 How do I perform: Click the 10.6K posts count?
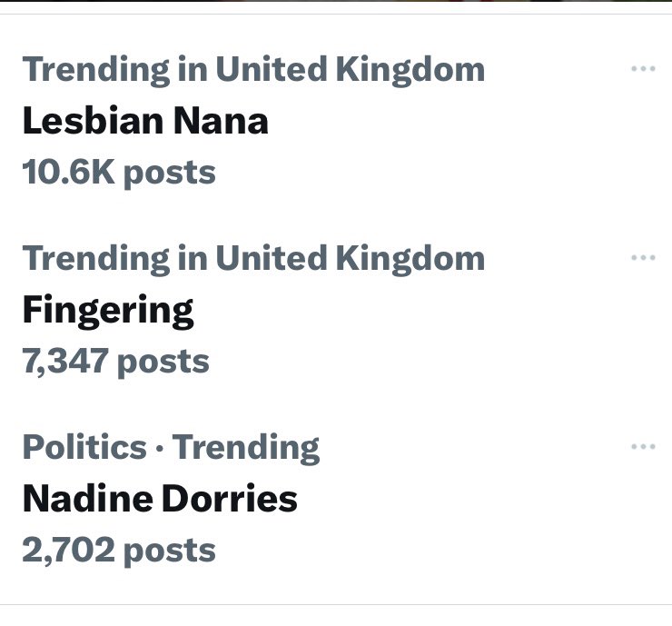tap(119, 174)
